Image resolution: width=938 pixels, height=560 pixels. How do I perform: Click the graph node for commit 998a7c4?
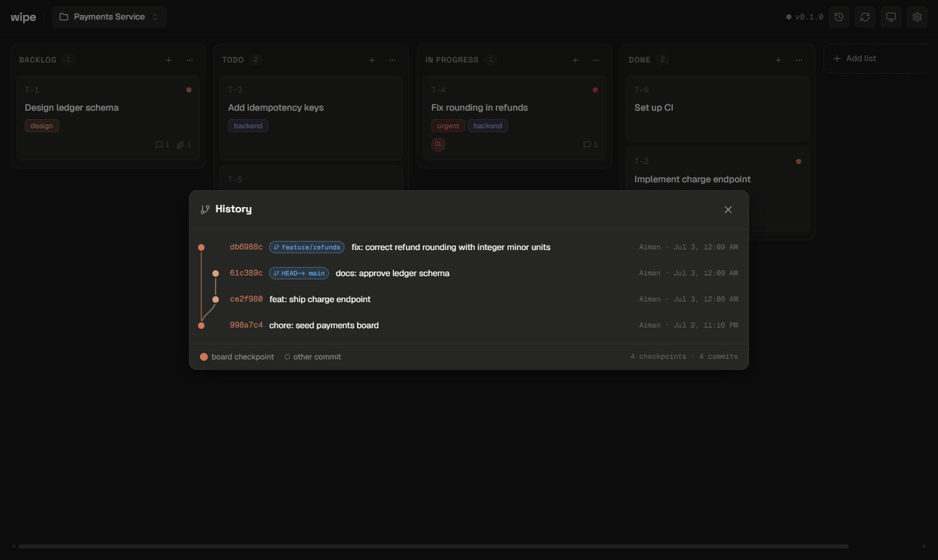coord(201,326)
